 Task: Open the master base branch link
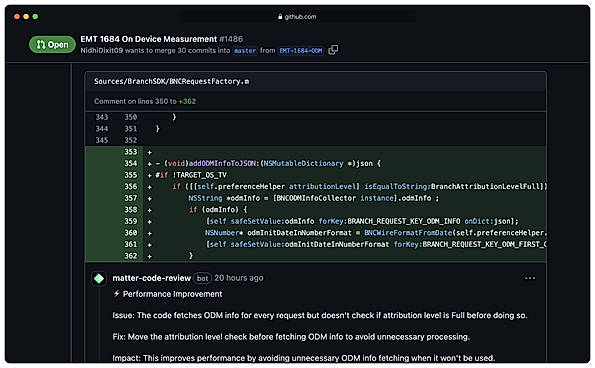pos(245,50)
